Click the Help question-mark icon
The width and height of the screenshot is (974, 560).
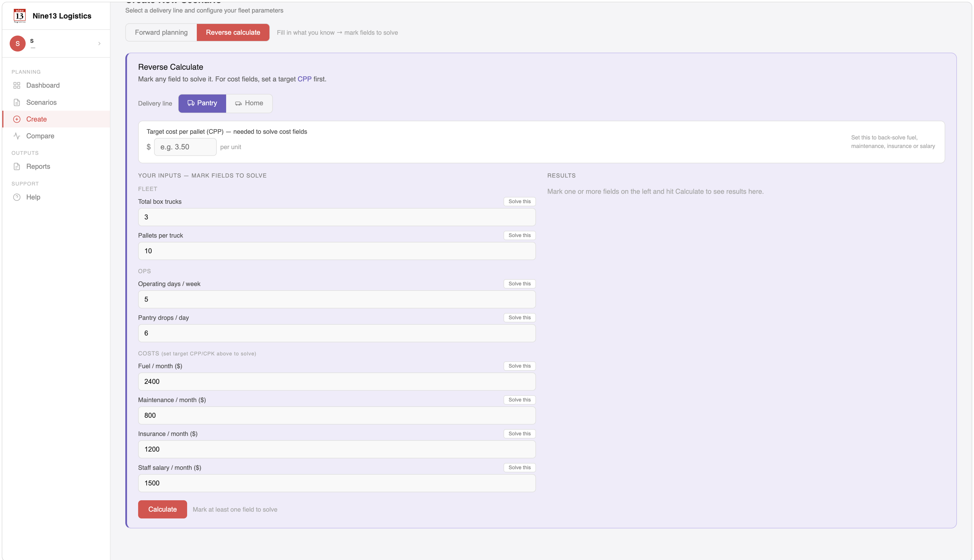coord(17,197)
